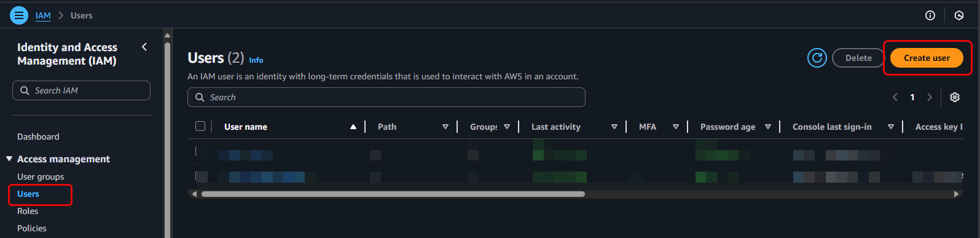Click the IAM breadcrumb link
The image size is (980, 238).
pyautogui.click(x=43, y=15)
